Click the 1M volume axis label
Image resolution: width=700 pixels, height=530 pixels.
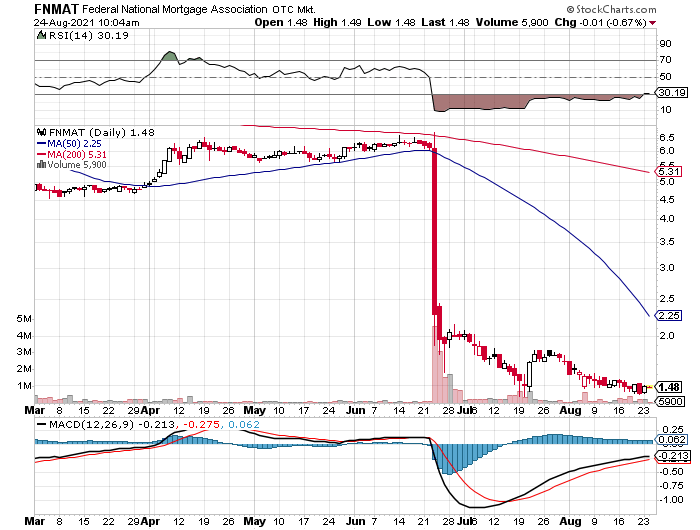point(25,386)
